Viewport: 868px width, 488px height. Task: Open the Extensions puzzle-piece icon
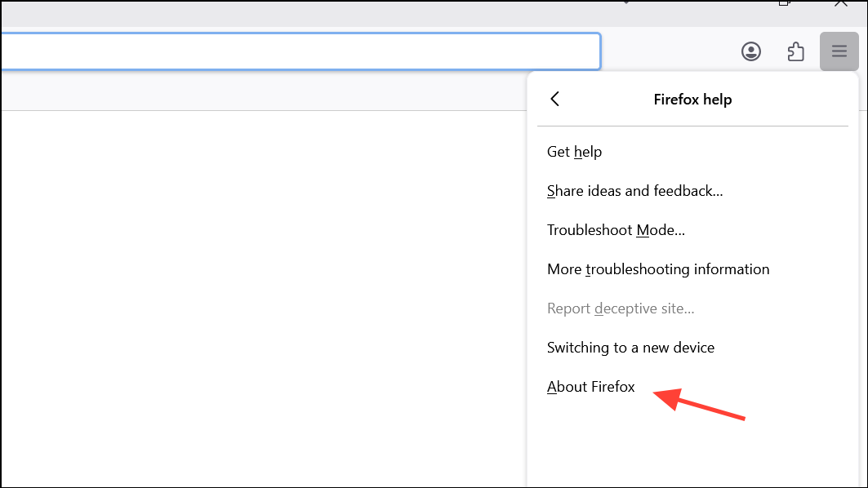[x=795, y=51]
